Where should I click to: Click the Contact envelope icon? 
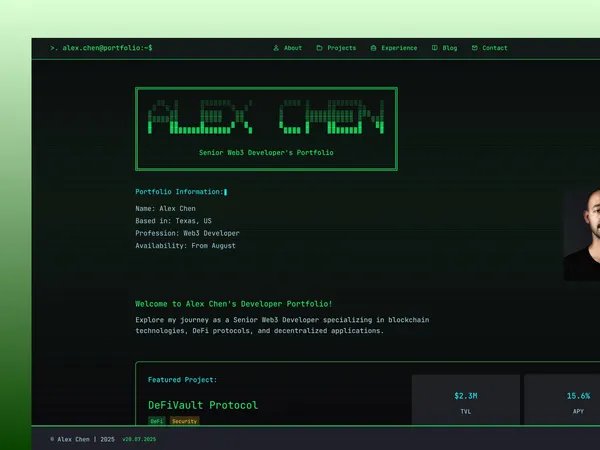(474, 48)
